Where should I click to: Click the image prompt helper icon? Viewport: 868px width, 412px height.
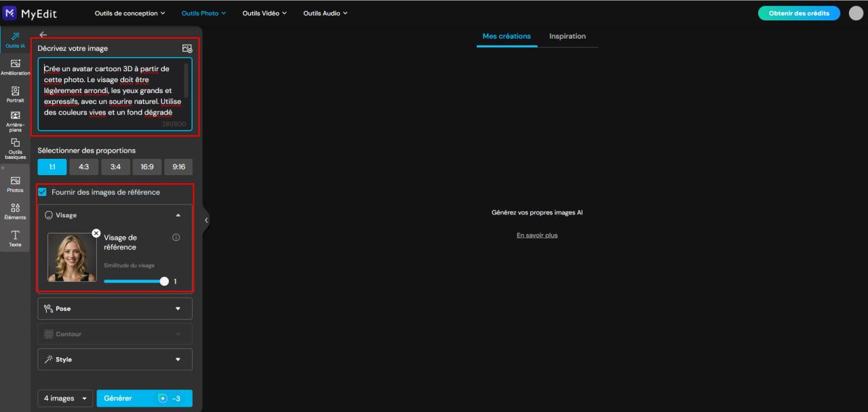point(187,48)
